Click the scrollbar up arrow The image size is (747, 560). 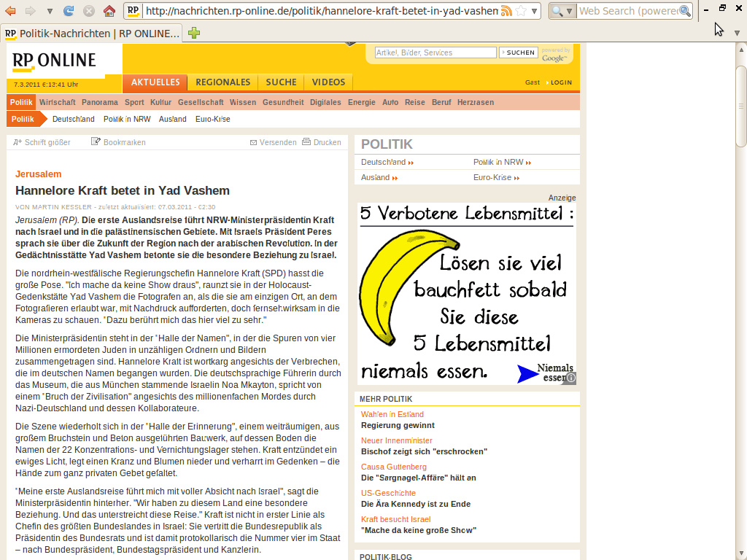741,50
